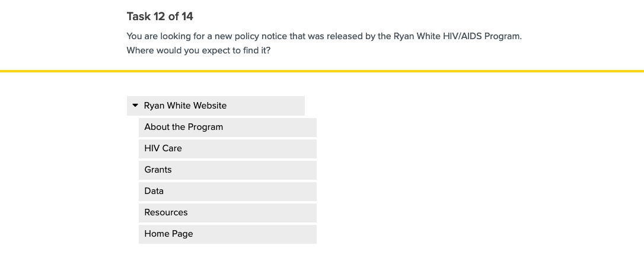Image resolution: width=644 pixels, height=264 pixels.
Task: Toggle the black arrow beside Ryan White Website
Action: pos(135,106)
